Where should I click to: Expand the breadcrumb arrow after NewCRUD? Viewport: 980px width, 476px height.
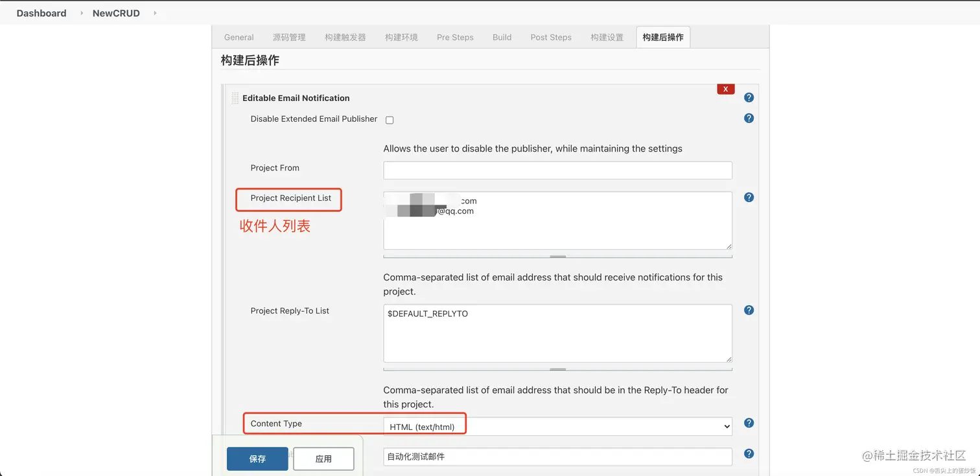pos(155,13)
